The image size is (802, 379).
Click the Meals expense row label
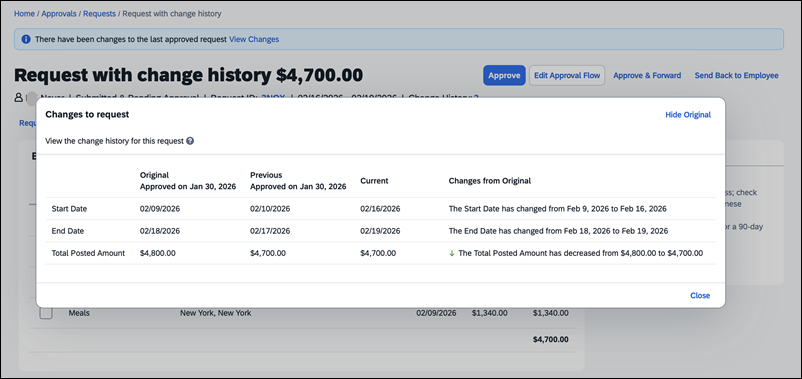pos(79,313)
